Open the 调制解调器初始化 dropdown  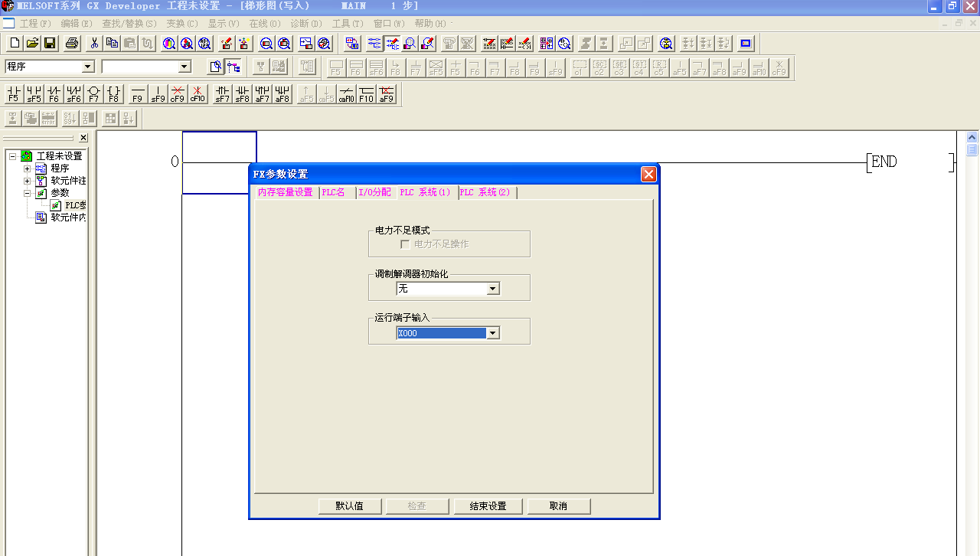click(493, 289)
